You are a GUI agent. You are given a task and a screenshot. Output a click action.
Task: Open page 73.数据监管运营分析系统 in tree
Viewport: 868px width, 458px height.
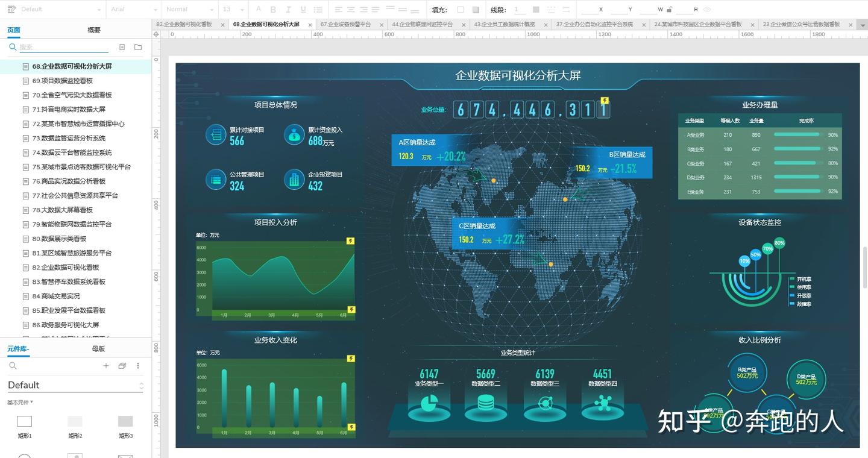(x=69, y=138)
